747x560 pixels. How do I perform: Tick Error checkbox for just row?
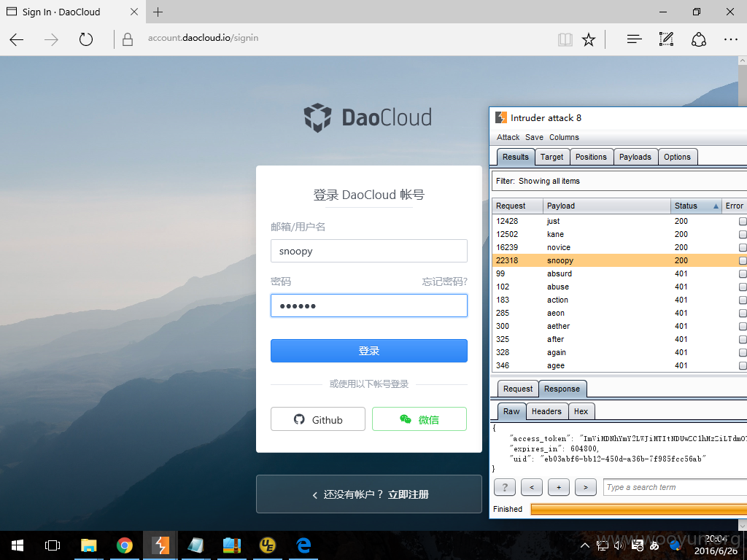(x=742, y=221)
